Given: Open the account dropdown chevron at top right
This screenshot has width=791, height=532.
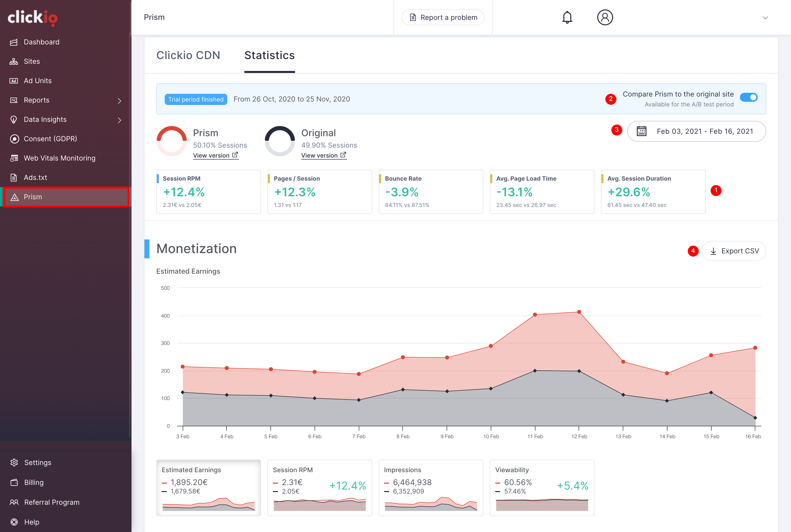Looking at the screenshot, I should coord(765,18).
